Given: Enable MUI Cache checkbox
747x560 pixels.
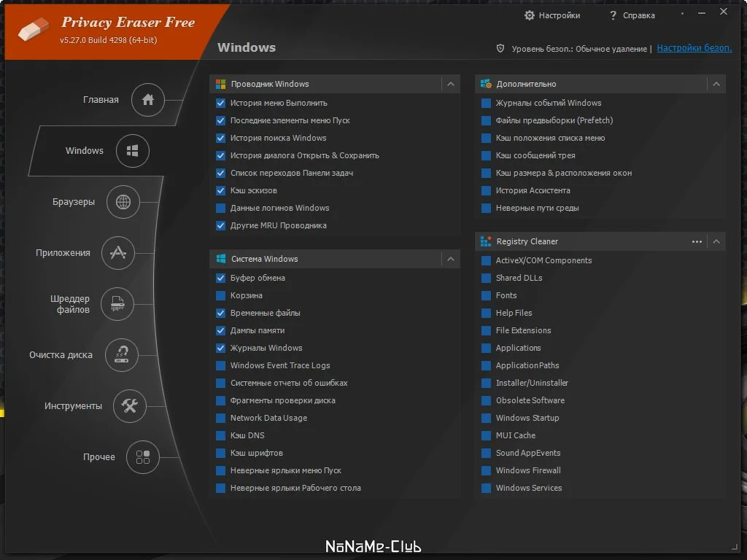Looking at the screenshot, I should click(486, 436).
